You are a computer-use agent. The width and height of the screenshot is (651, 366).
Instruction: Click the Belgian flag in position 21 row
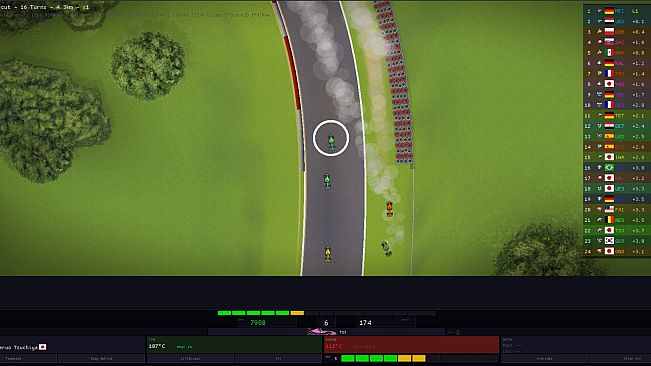[609, 220]
